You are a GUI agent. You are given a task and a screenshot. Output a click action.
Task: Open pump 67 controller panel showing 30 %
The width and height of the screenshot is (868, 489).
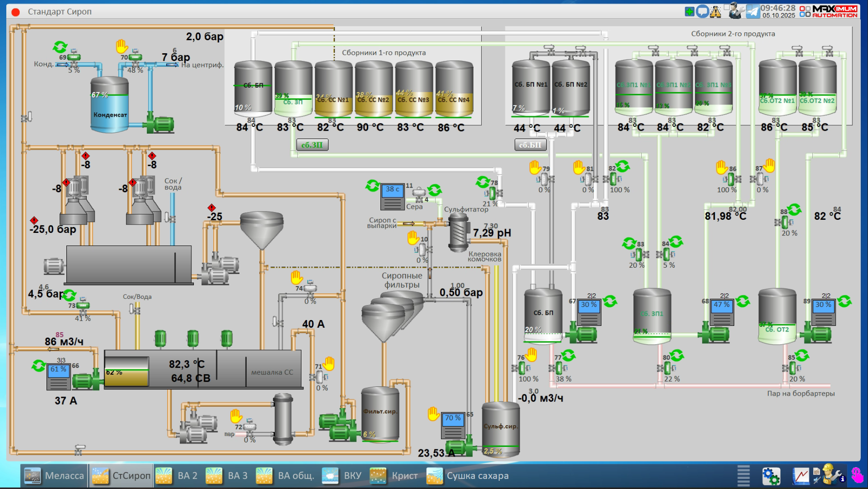pyautogui.click(x=589, y=312)
